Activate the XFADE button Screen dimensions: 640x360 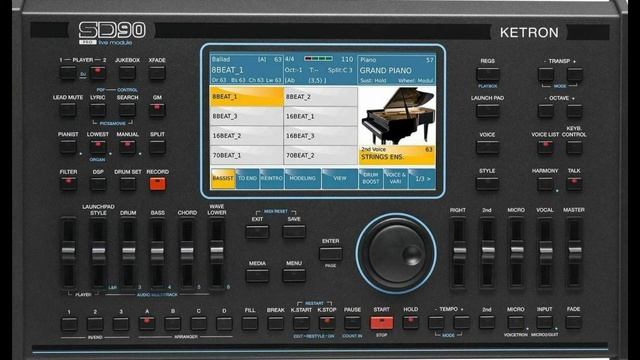[157, 73]
